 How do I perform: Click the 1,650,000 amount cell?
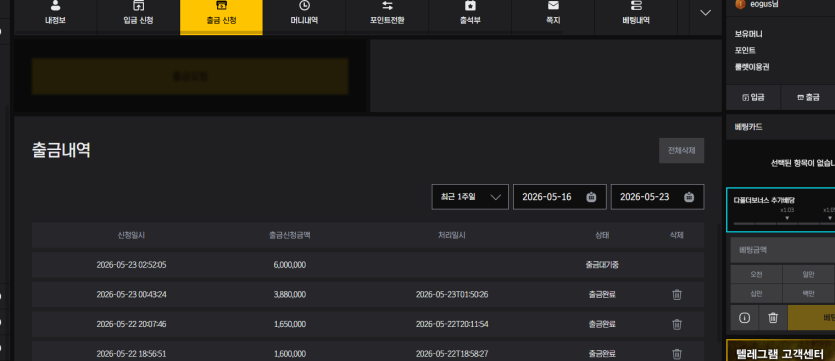click(x=289, y=324)
